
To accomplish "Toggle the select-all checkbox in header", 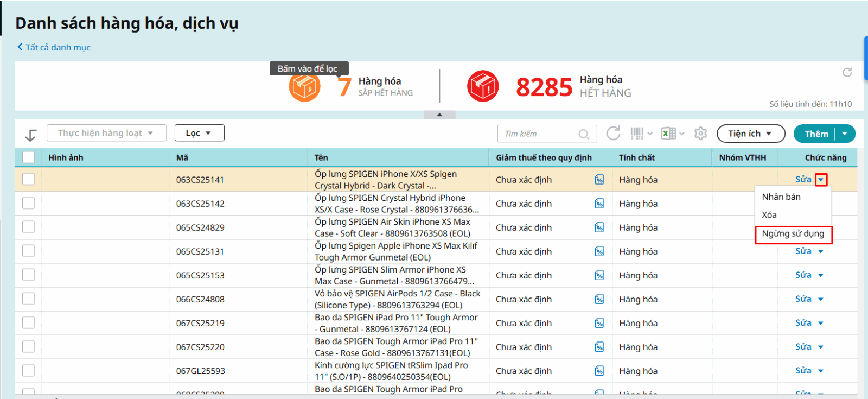I will tap(28, 157).
